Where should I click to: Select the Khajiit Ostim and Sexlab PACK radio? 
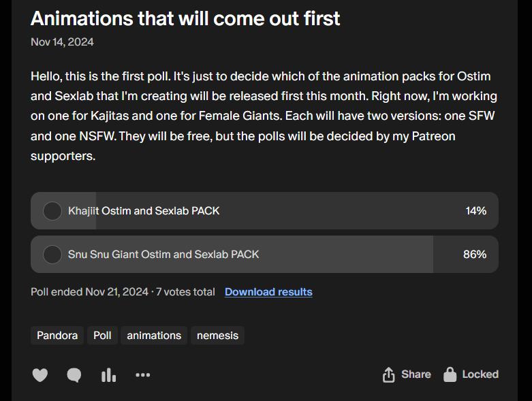click(x=52, y=211)
